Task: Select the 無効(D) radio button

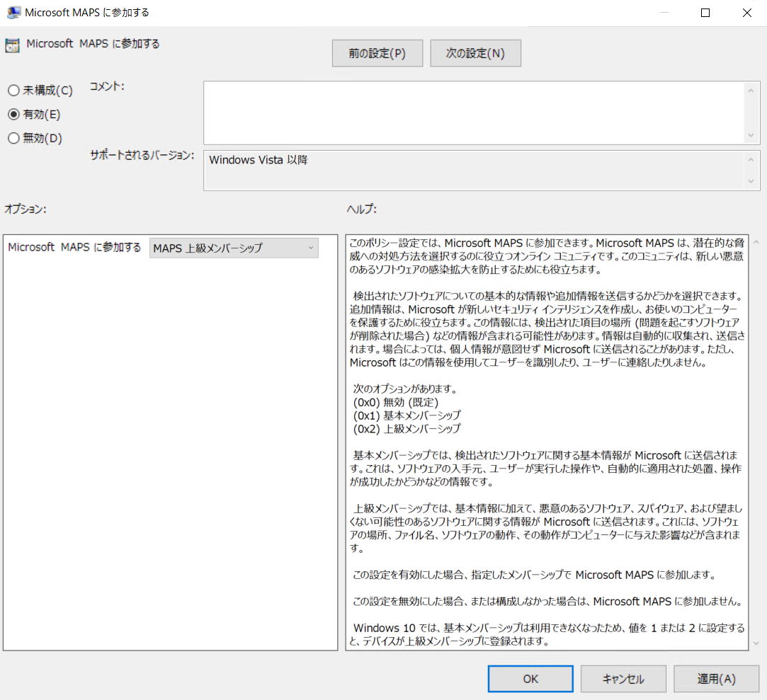Action: (12, 138)
